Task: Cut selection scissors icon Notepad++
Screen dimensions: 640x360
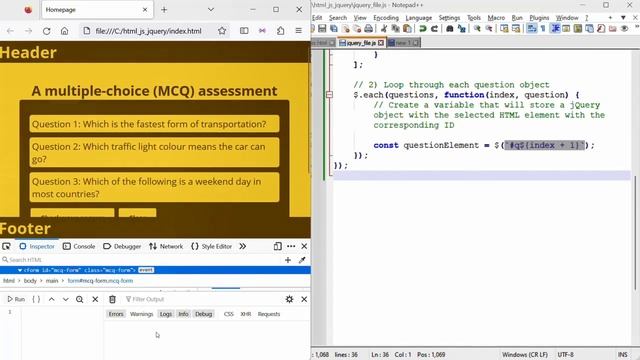Action: (384, 29)
